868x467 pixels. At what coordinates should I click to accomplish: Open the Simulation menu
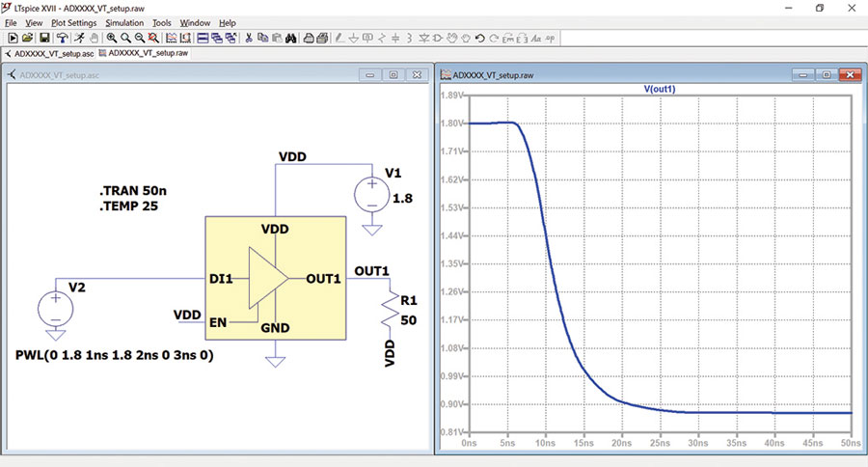pyautogui.click(x=124, y=23)
